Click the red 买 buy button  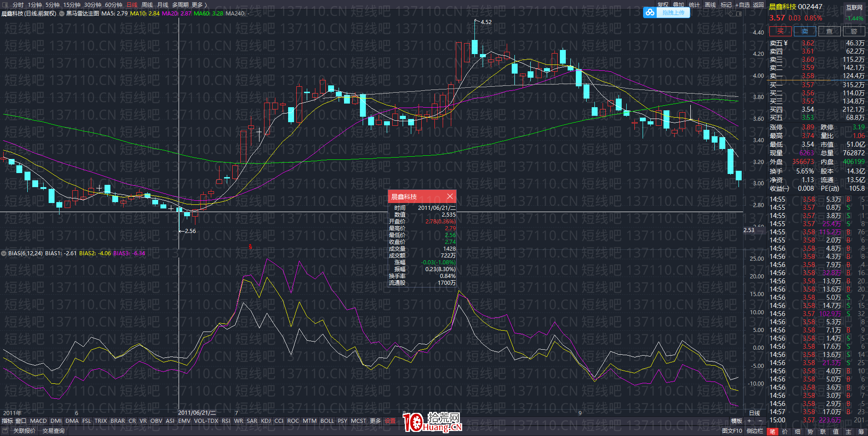click(x=780, y=31)
